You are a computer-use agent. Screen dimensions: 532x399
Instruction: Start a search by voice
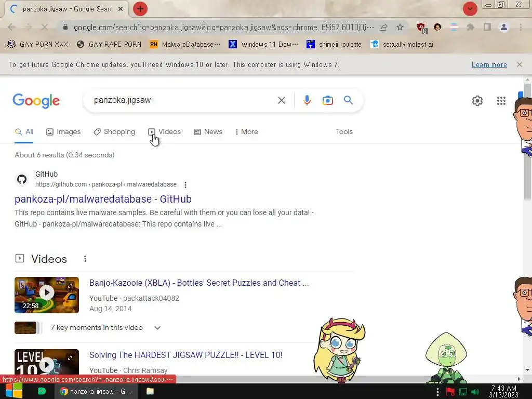point(307,100)
